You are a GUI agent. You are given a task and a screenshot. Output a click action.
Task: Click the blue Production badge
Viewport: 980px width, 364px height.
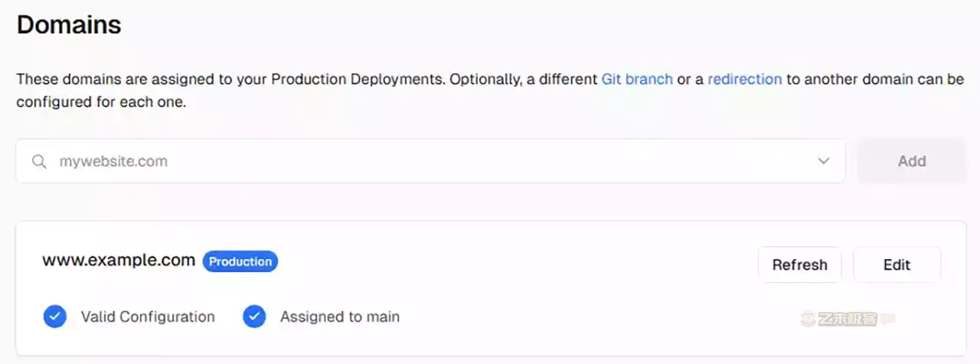[x=240, y=261]
